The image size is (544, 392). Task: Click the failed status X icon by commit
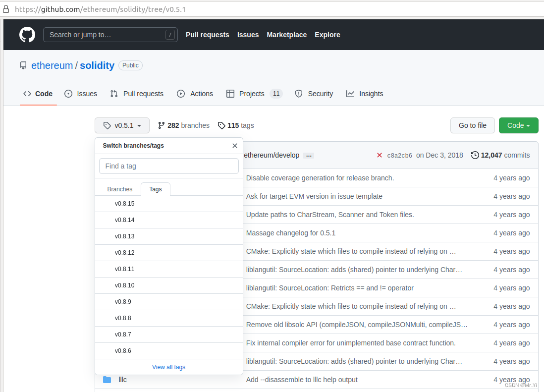pos(379,156)
